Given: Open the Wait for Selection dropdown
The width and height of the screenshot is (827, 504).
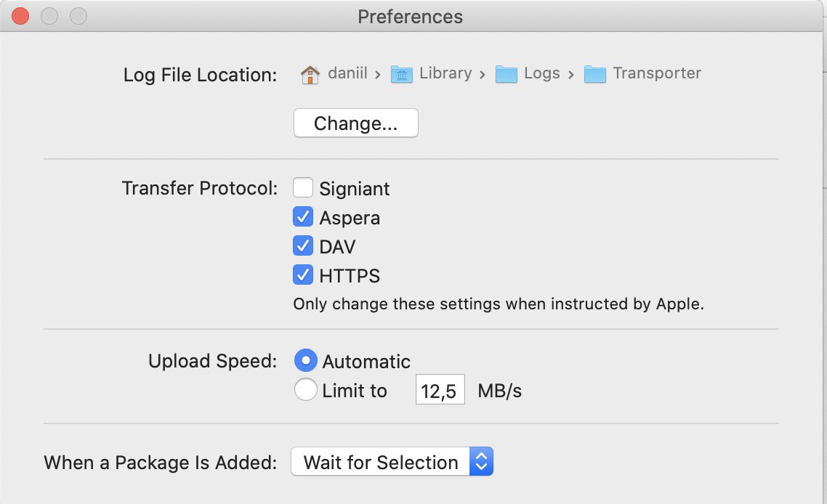Looking at the screenshot, I should (392, 461).
